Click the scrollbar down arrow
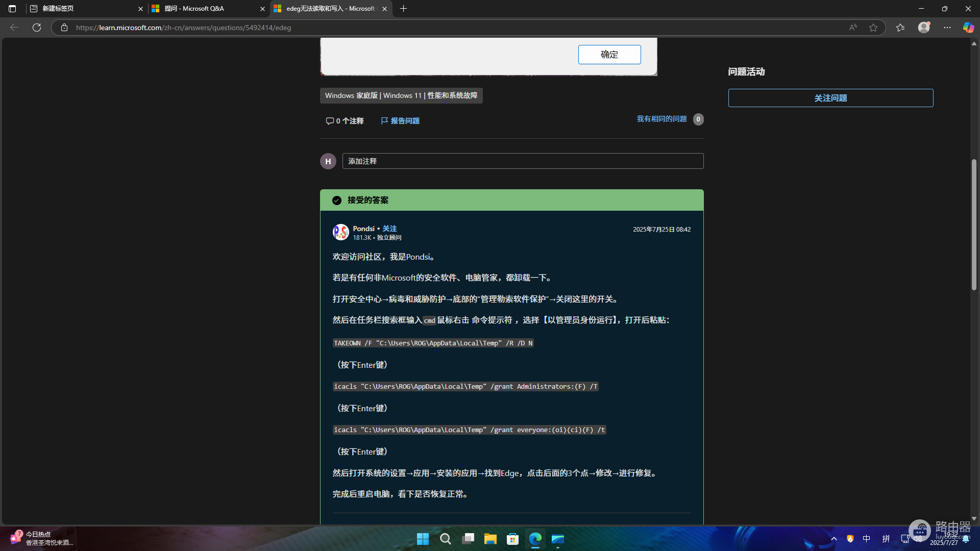980x551 pixels. [x=974, y=518]
